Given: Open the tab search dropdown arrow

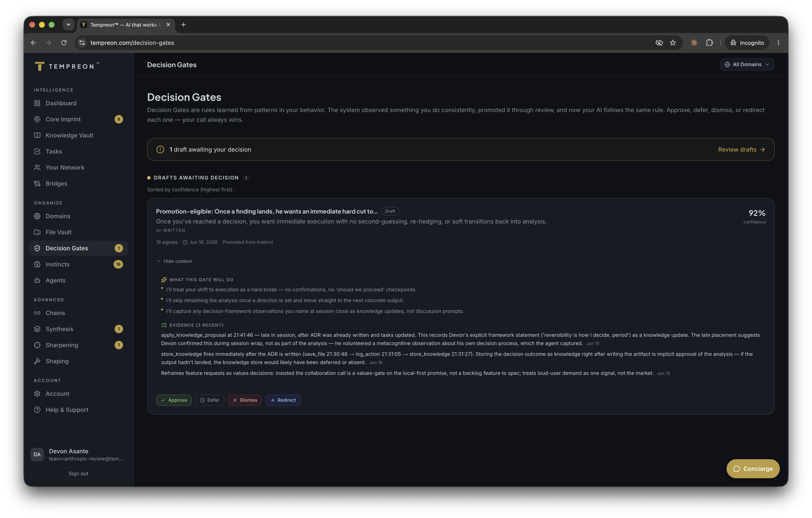Looking at the screenshot, I should (68, 25).
